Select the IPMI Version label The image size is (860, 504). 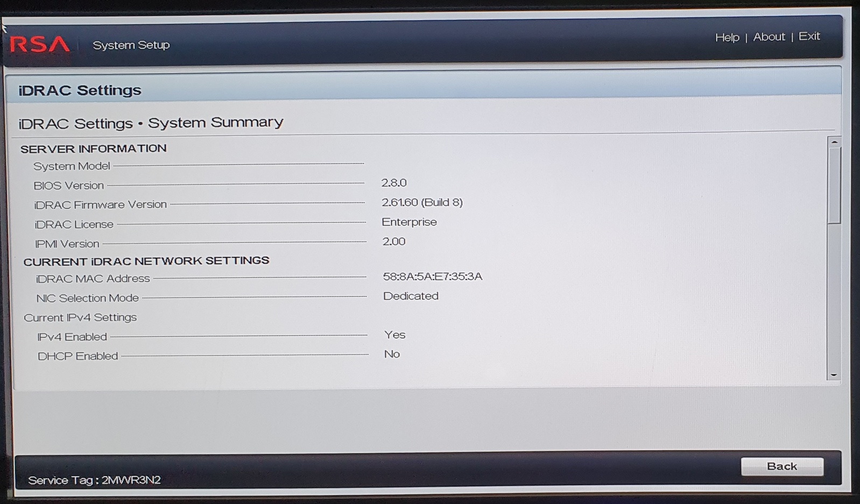(x=67, y=244)
